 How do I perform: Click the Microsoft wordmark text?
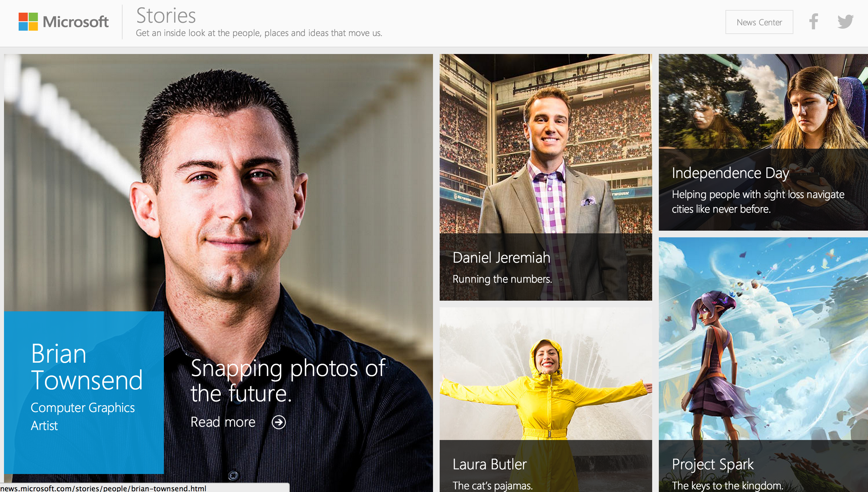coord(76,22)
